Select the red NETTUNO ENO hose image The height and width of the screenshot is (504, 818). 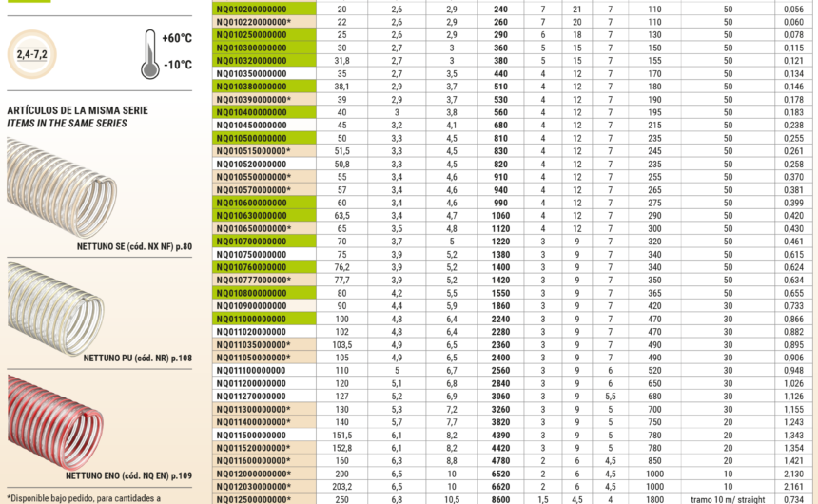point(57,418)
